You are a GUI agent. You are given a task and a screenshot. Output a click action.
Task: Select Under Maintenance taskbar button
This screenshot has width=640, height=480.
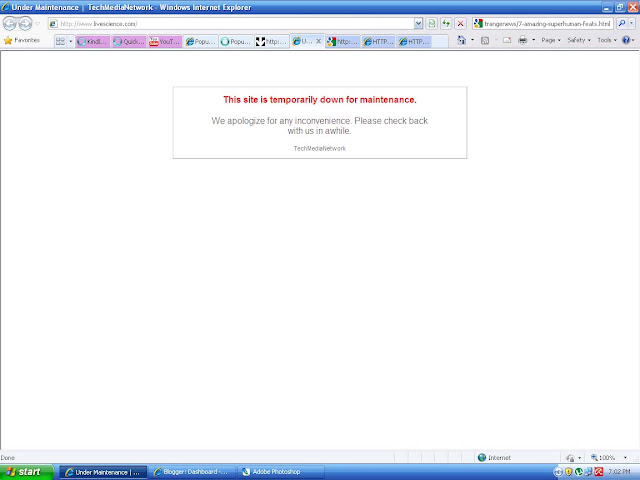pyautogui.click(x=103, y=472)
